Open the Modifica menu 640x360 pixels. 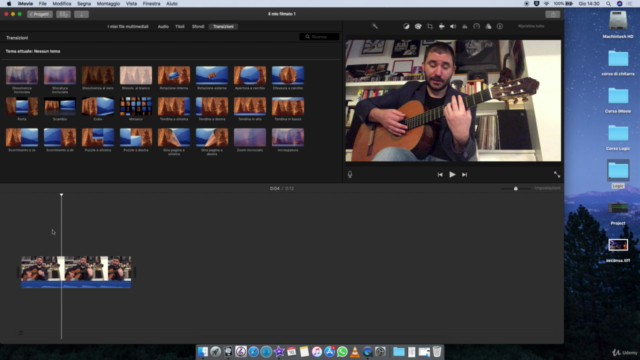(62, 4)
